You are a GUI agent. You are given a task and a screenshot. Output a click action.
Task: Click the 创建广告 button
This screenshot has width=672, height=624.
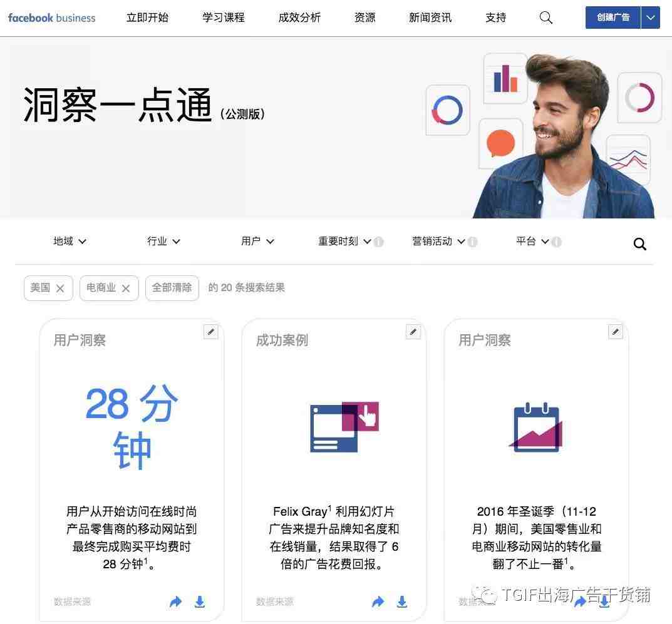pos(613,18)
